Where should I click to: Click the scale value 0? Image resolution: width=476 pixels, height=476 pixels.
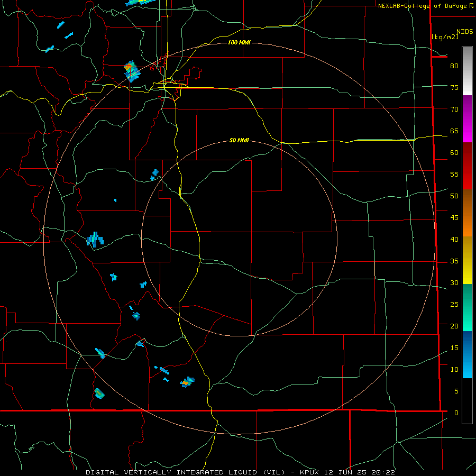[x=456, y=413]
